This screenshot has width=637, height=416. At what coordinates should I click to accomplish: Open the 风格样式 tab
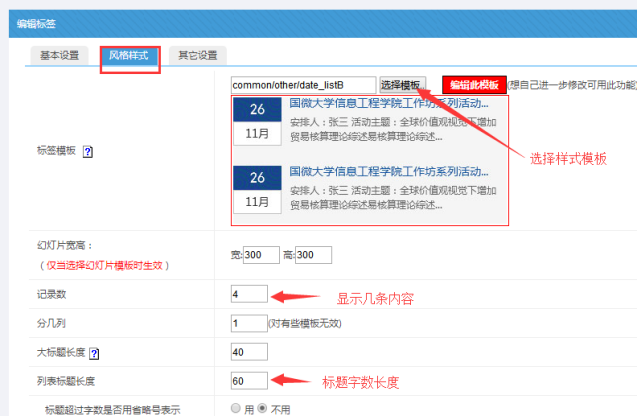coord(128,55)
